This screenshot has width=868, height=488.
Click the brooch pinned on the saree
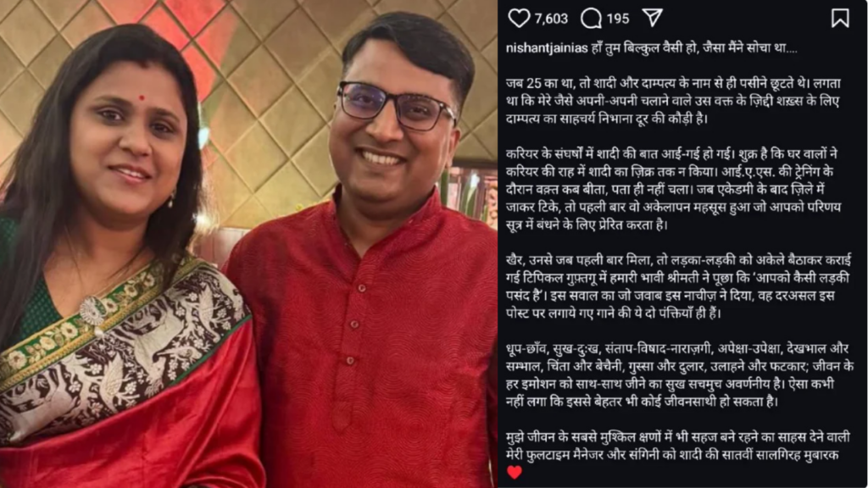tap(94, 312)
